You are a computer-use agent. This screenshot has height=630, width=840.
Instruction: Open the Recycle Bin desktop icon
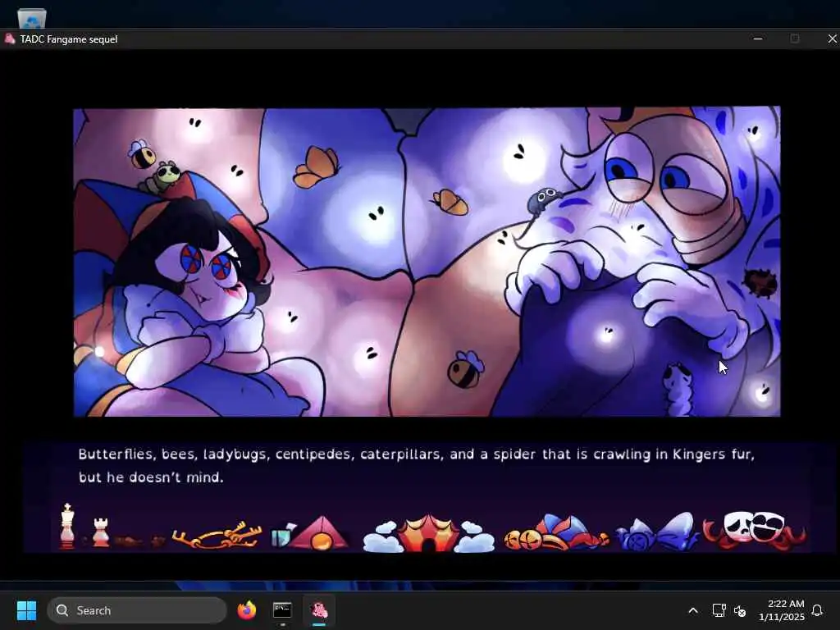32,18
